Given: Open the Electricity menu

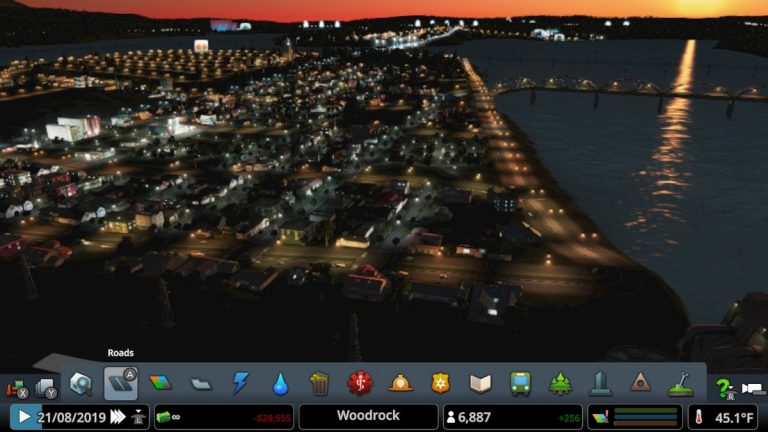Looking at the screenshot, I should 240,383.
